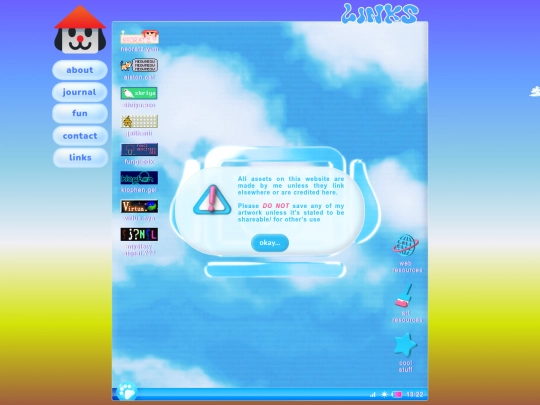This screenshot has width=540, height=405.
Task: Click the 13:22 clock in the taskbar
Action: (414, 394)
